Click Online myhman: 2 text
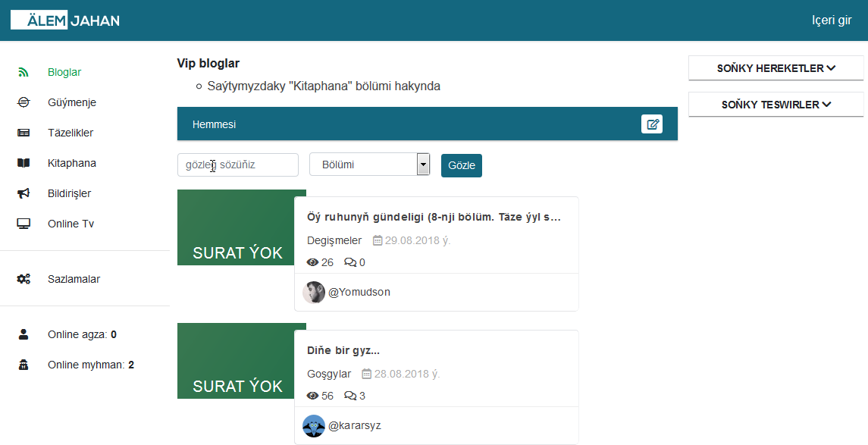This screenshot has height=445, width=868. (91, 365)
